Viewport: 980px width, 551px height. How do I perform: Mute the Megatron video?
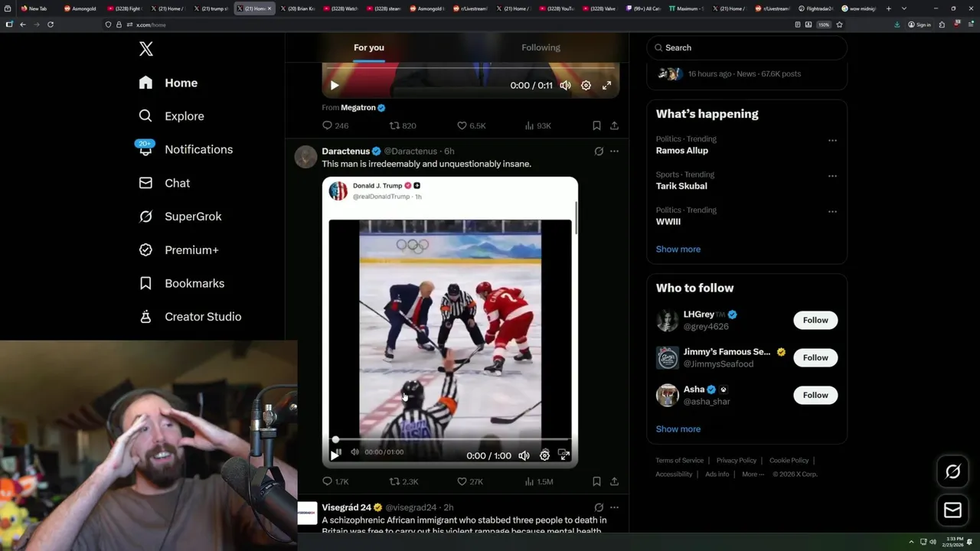(565, 86)
